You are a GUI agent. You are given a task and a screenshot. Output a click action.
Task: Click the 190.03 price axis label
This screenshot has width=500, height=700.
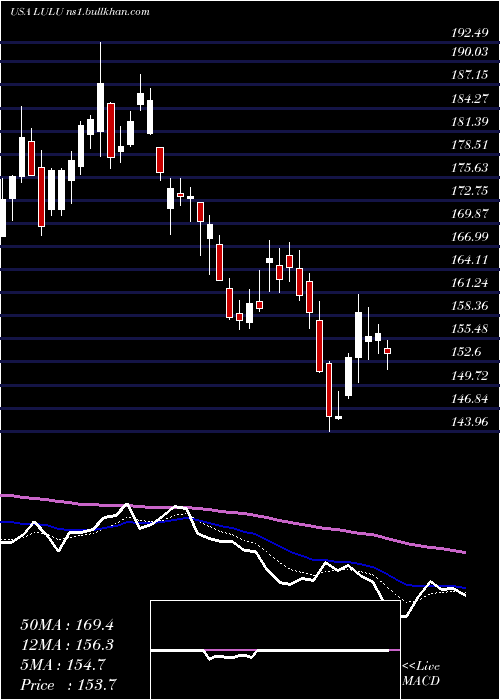point(470,52)
